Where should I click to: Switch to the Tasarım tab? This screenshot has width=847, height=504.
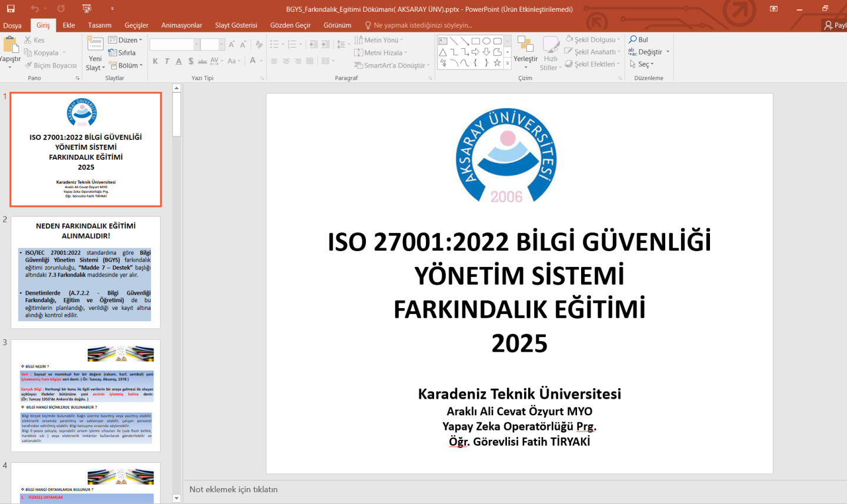(99, 25)
